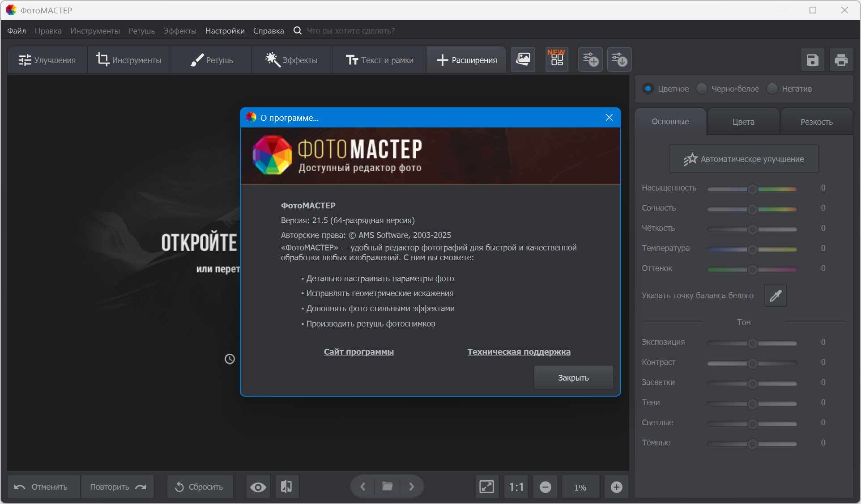This screenshot has width=861, height=504.
Task: Open the Техническая поддержка link
Action: point(519,352)
